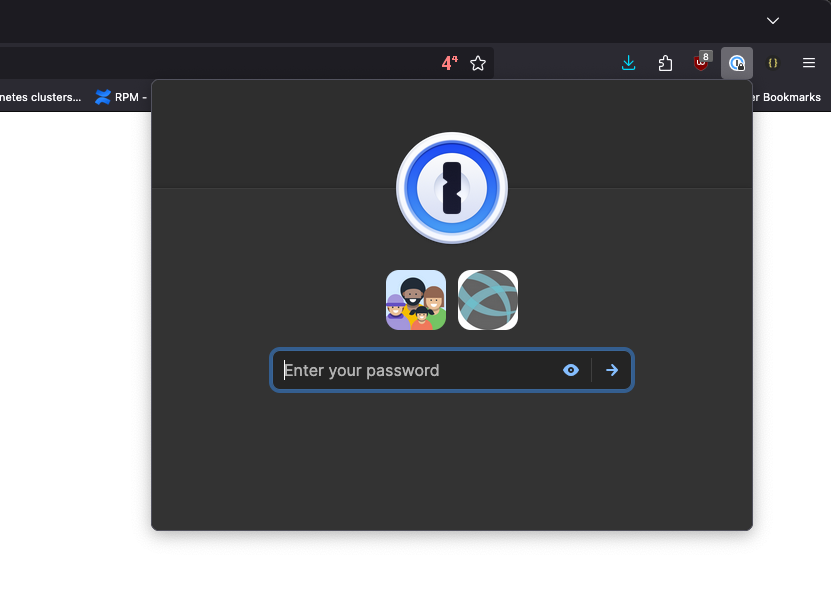Expand the list all tabs chevron
Viewport: 831px width, 590px height.
(x=773, y=20)
